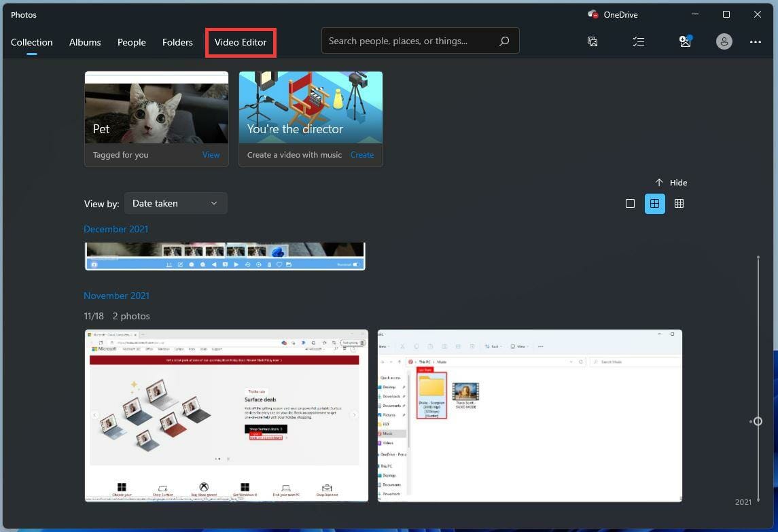Click View on the Pet album card
Image resolution: width=778 pixels, height=532 pixels.
click(x=211, y=154)
